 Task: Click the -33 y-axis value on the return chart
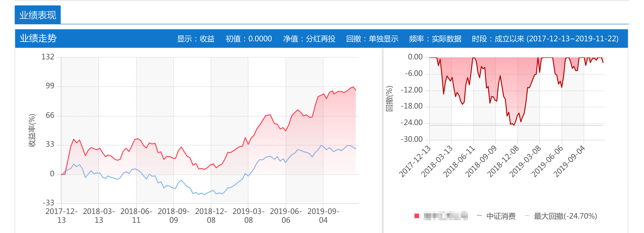(48, 203)
